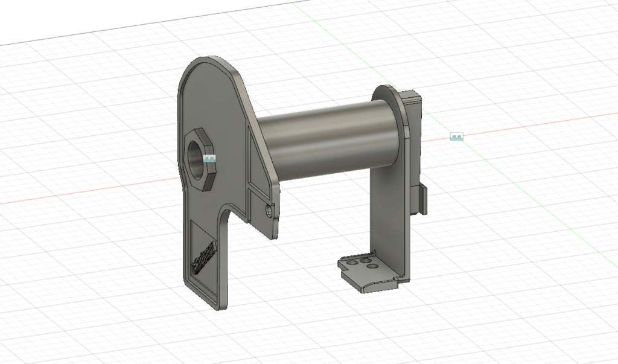The height and width of the screenshot is (364, 618).
Task: Click the right bolt hole in the mounting foot
Action: 372,266
